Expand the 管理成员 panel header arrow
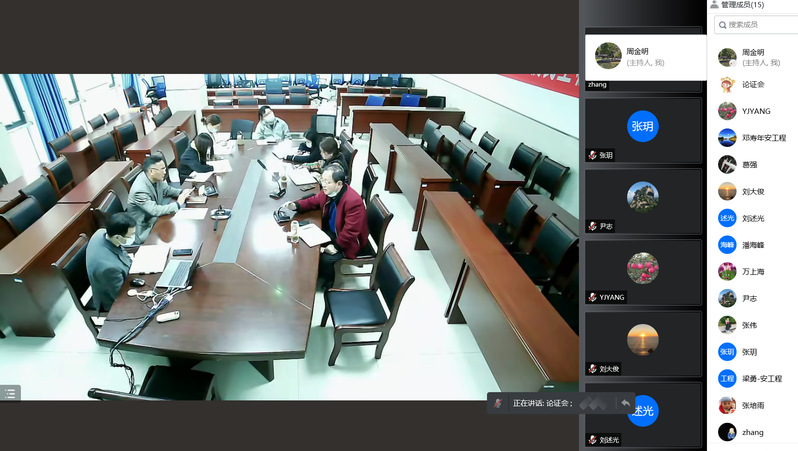Screen dimensions: 798x451 pyautogui.click(x=714, y=5)
